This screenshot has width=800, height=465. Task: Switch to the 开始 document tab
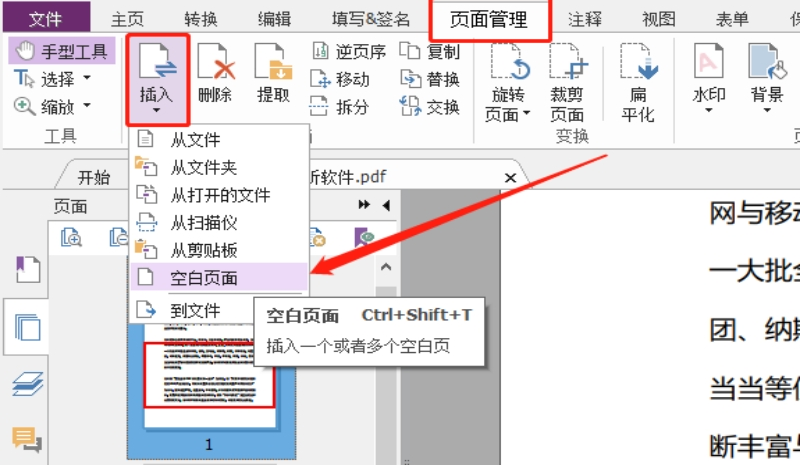94,177
